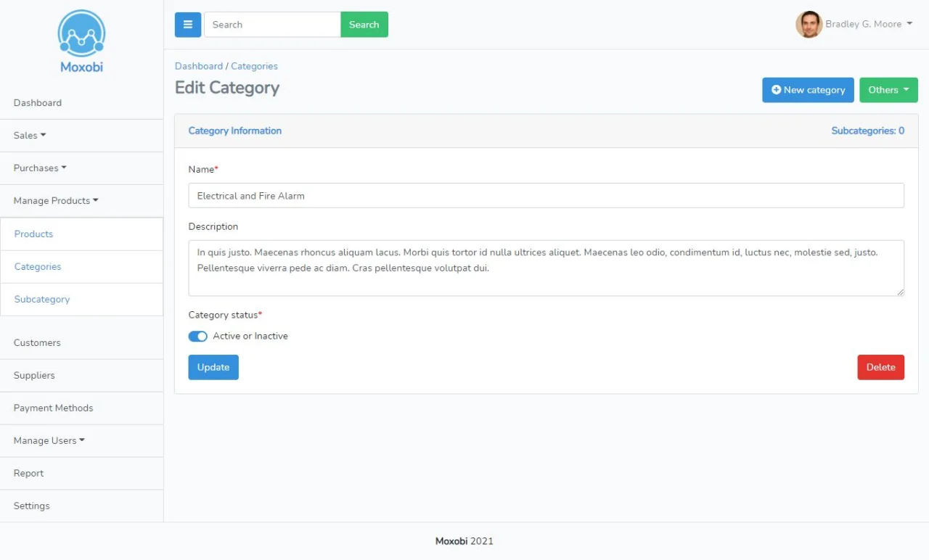Open Report in the sidebar
This screenshot has width=929, height=560.
coord(81,474)
